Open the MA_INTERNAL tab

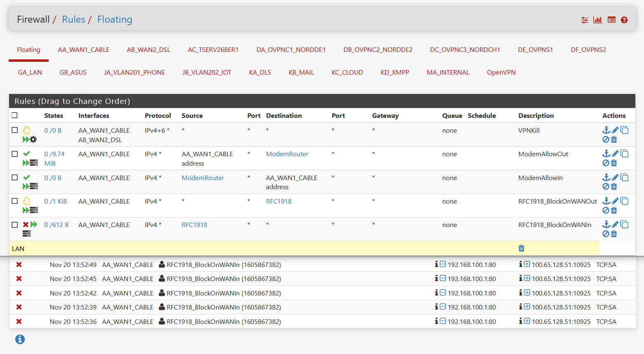(448, 73)
